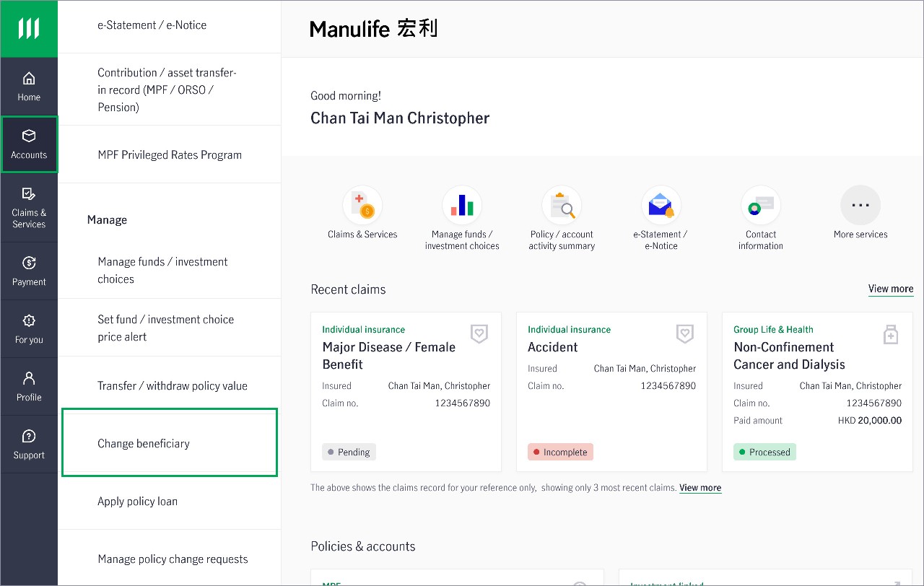Screen dimensions: 924x586
Task: Open the Accident claim card
Action: click(x=611, y=392)
